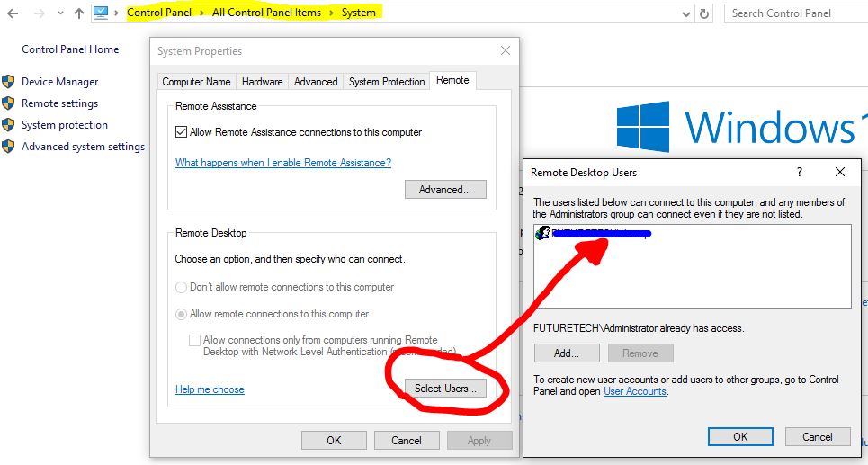Click the Add... button
The image size is (868, 465).
(567, 353)
